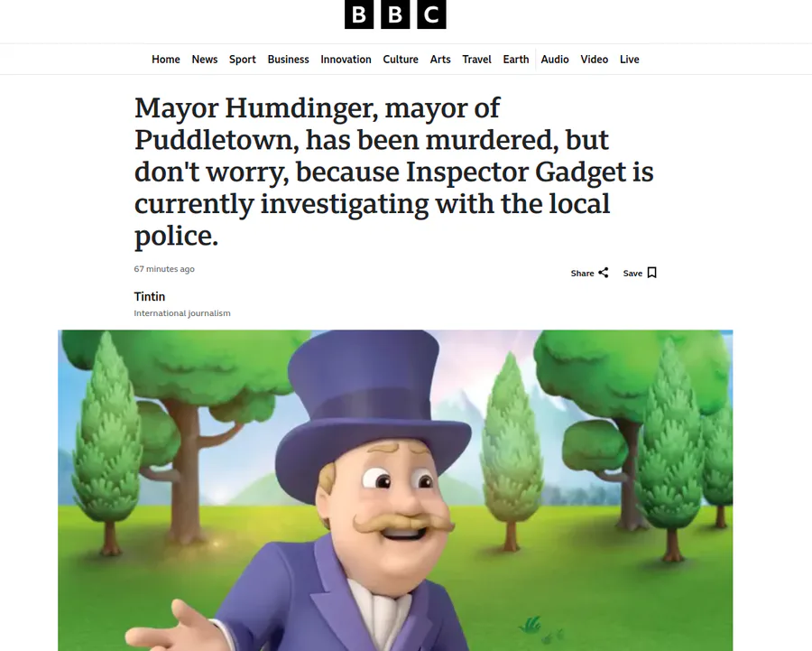
Task: Navigate to Culture
Action: pyautogui.click(x=401, y=59)
